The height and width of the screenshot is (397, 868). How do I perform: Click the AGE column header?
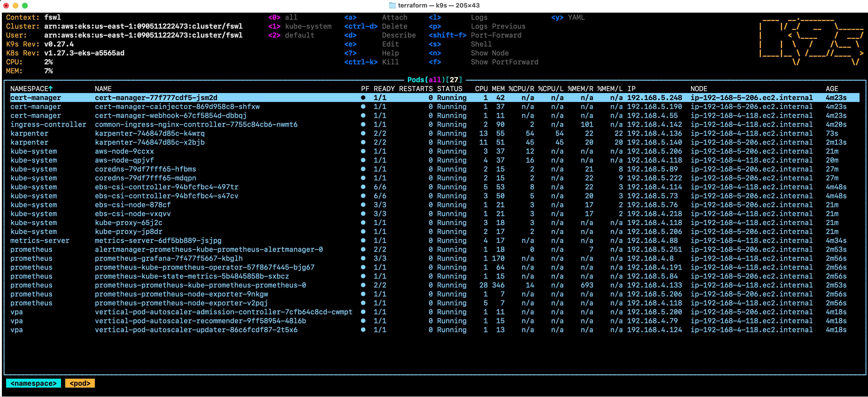coord(832,89)
